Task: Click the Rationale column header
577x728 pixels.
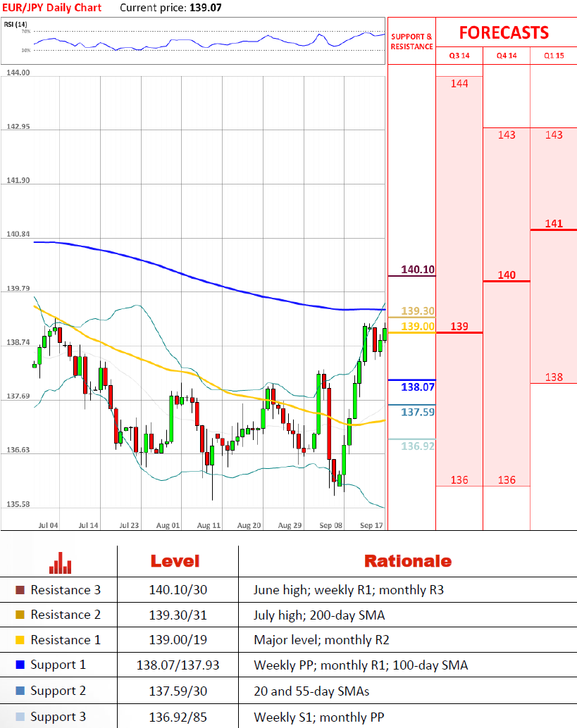Action: [407, 561]
